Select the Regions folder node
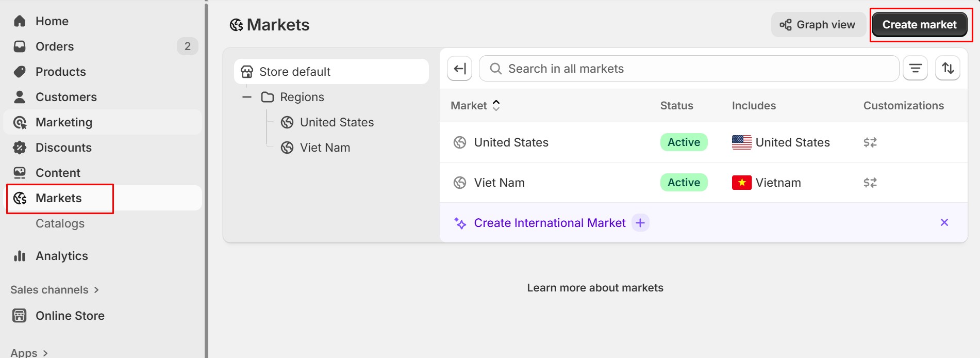This screenshot has width=980, height=358. (x=302, y=97)
